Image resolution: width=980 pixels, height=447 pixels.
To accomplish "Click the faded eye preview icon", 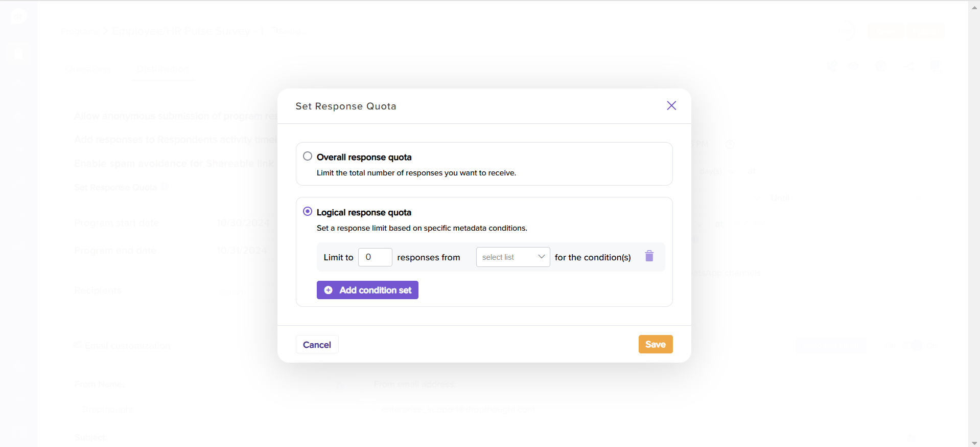I will 853,66.
